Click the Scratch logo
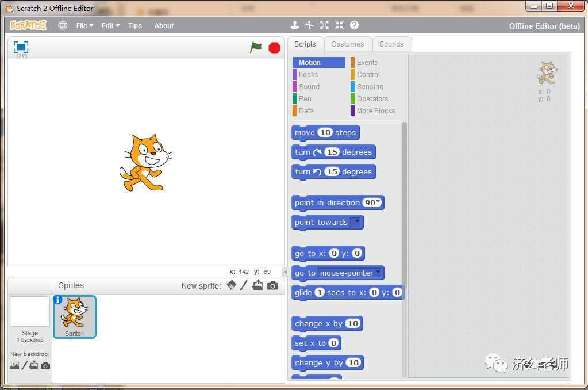 [x=28, y=25]
